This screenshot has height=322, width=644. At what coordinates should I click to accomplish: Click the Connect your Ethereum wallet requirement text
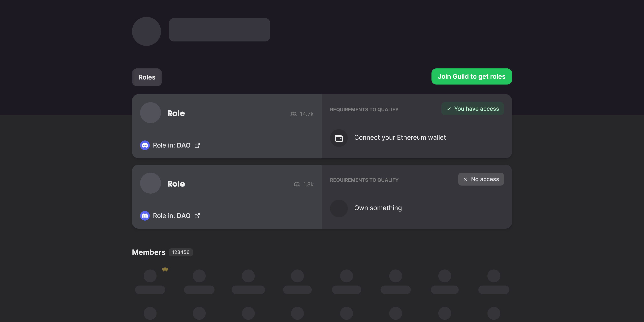click(x=400, y=137)
